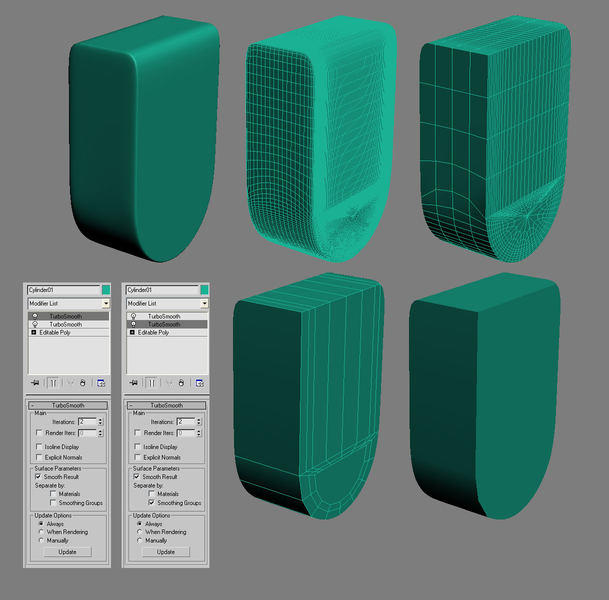Screen dimensions: 609x600
Task: Click Update button in left panel
Action: [x=68, y=552]
